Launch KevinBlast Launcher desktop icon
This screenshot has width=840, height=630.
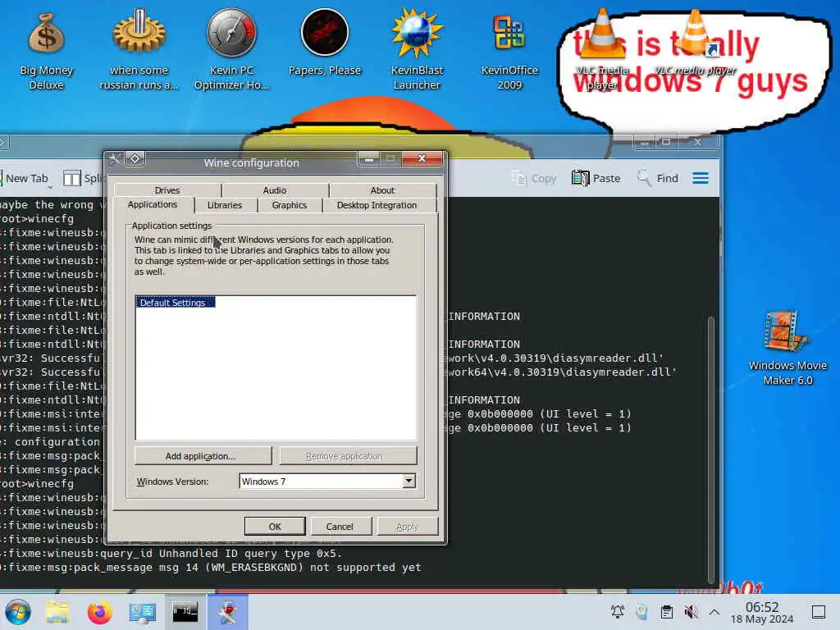point(417,49)
